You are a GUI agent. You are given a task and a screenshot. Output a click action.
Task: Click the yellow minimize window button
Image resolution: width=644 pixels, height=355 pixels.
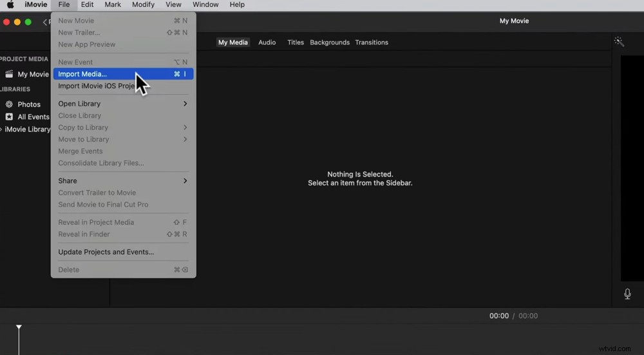17,22
